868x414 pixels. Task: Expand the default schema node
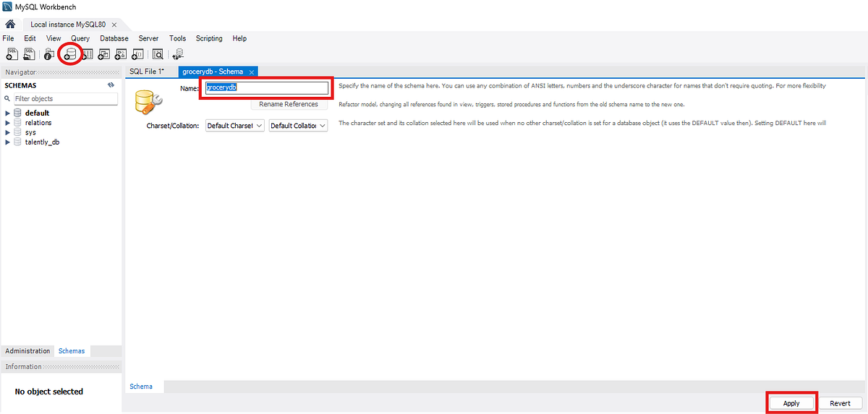(8, 113)
